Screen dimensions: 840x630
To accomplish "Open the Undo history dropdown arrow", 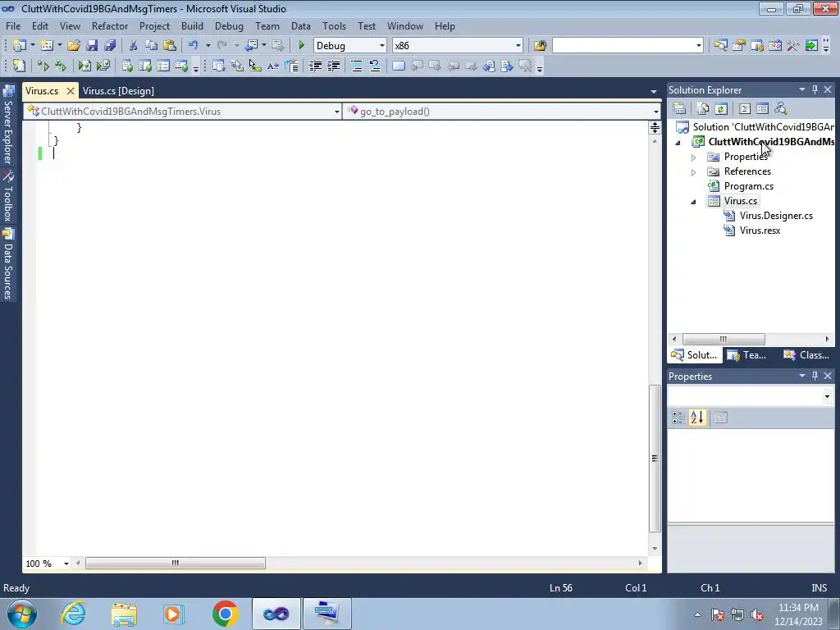I will (x=208, y=46).
